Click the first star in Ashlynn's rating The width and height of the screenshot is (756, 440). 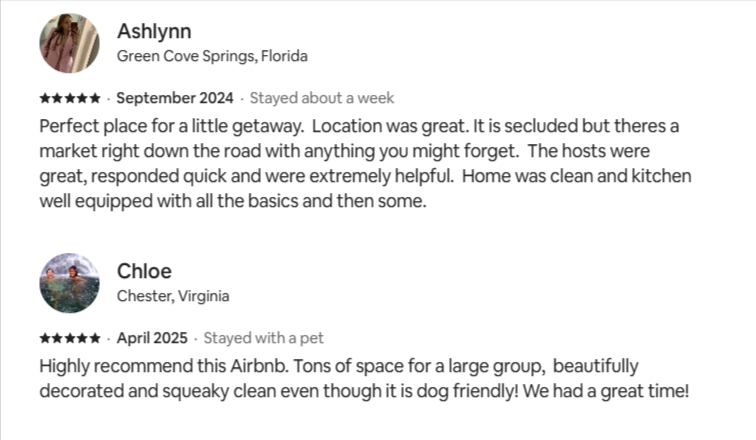point(44,98)
